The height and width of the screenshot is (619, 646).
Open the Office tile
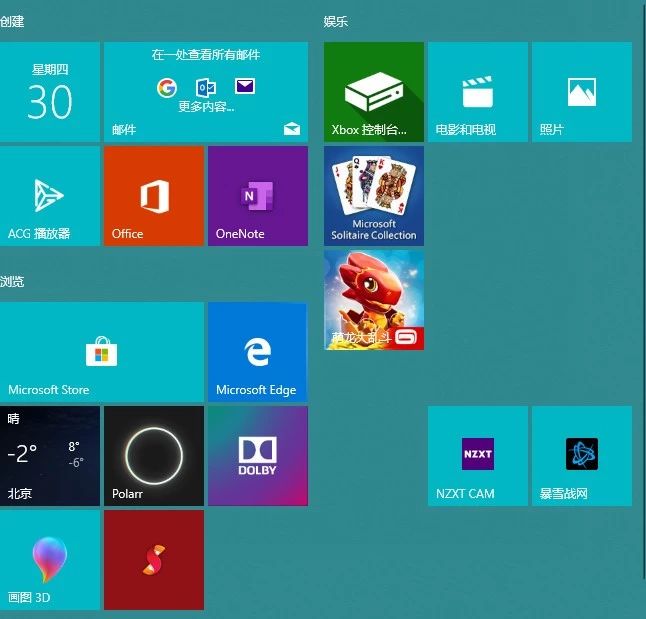tap(154, 196)
